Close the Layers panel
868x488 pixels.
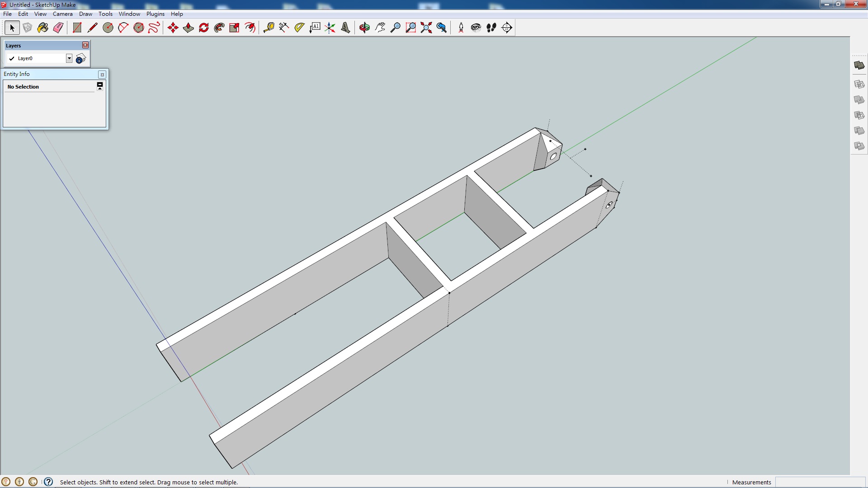[85, 45]
